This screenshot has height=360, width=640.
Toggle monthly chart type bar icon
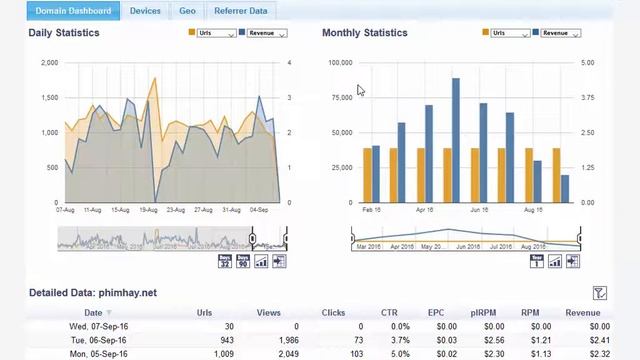pos(555,261)
